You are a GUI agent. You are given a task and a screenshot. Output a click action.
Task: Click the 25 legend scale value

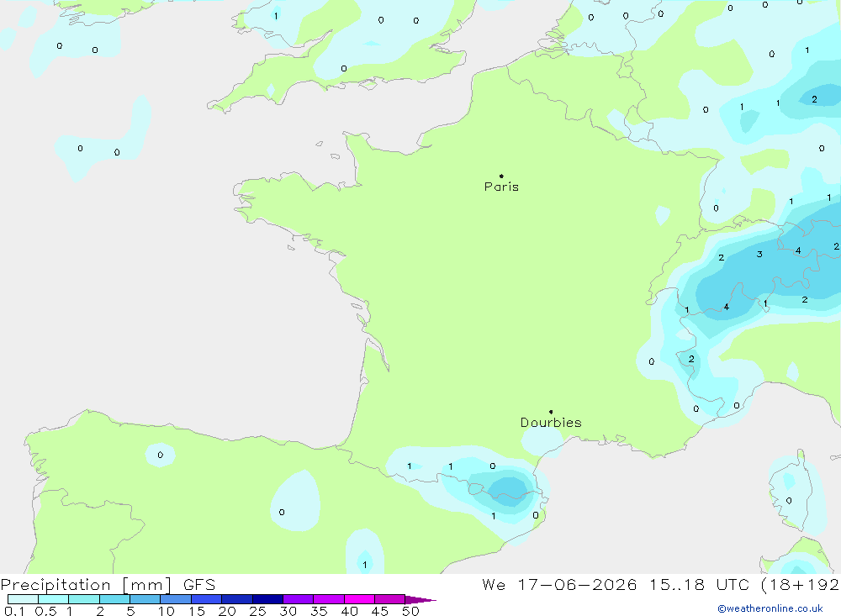point(258,611)
